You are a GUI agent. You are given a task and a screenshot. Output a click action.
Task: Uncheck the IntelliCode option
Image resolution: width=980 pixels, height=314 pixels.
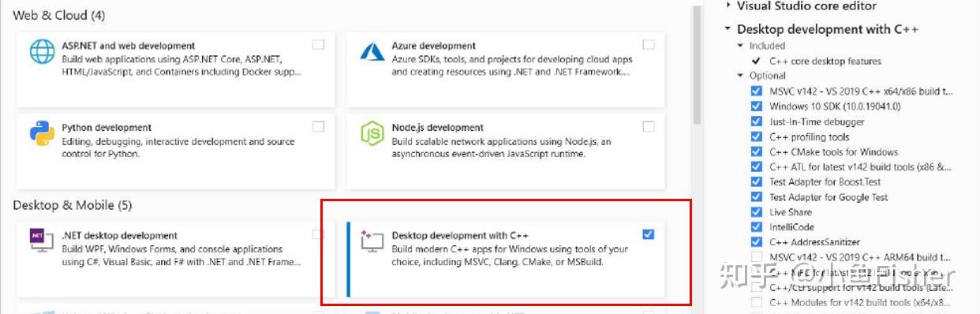(x=757, y=227)
